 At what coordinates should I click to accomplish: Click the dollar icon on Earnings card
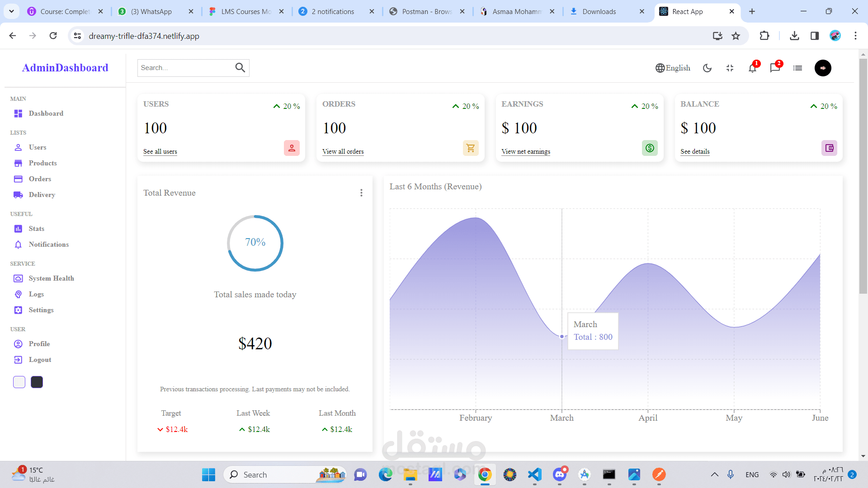tap(650, 148)
